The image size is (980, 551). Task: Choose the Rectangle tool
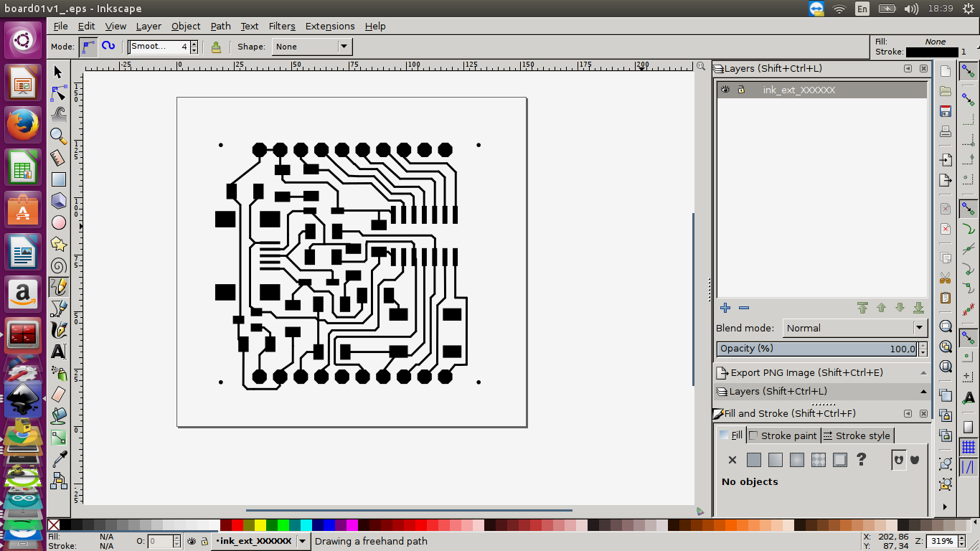[59, 179]
